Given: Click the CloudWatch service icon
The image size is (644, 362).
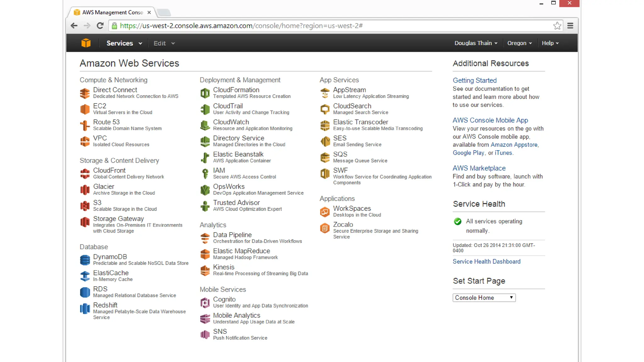Looking at the screenshot, I should pos(205,125).
